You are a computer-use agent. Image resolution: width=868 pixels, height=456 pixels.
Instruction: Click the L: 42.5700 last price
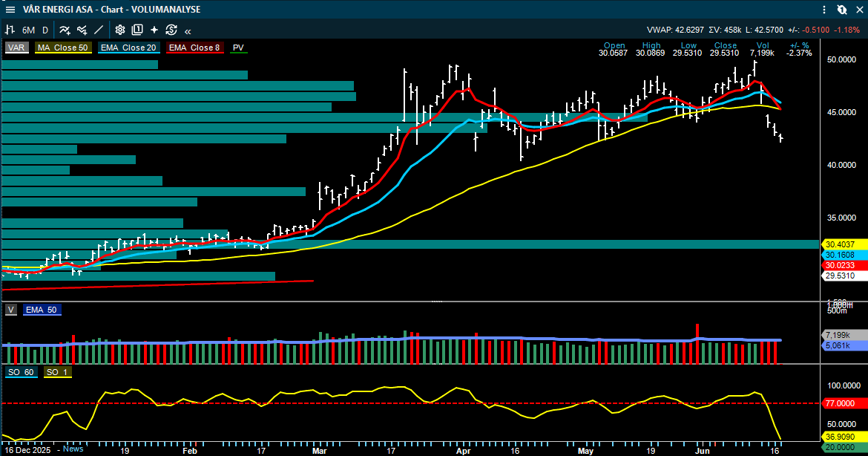click(x=765, y=30)
